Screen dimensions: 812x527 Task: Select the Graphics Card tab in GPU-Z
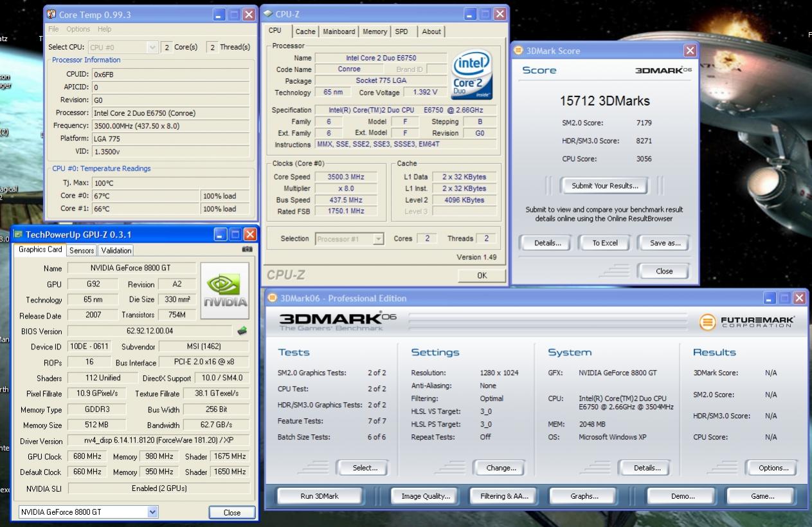tap(40, 250)
